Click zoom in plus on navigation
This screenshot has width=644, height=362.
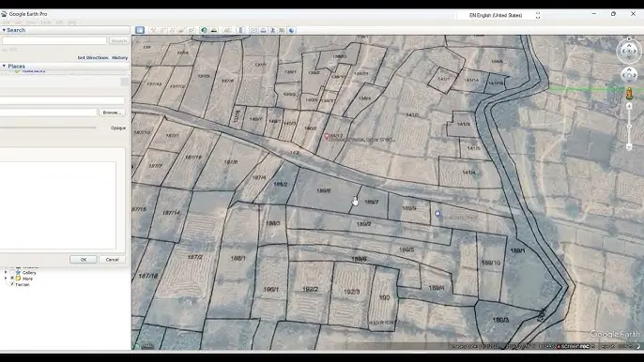[x=629, y=106]
